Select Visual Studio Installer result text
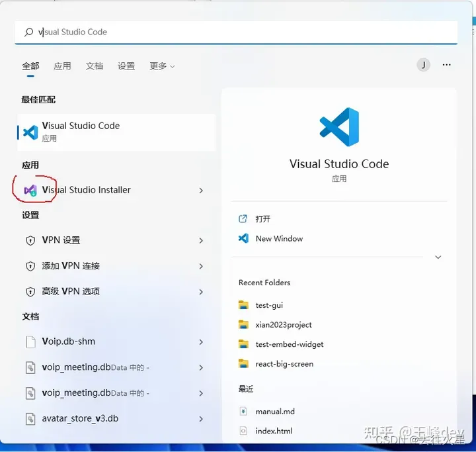Viewport: 476px width, 452px height. tap(86, 190)
